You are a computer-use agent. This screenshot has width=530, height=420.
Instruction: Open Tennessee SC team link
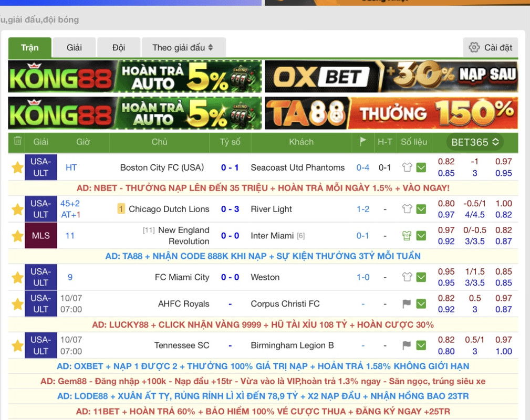(x=182, y=345)
